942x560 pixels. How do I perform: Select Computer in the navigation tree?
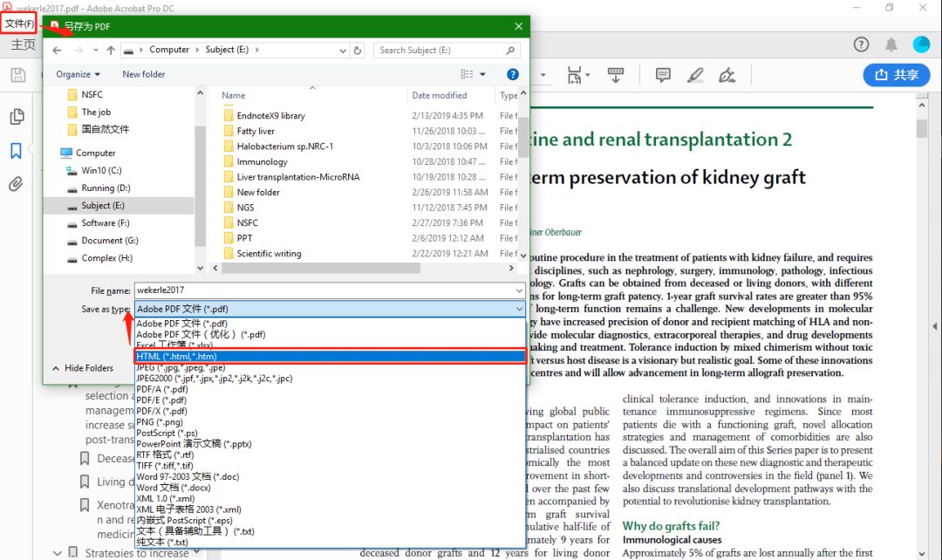(x=95, y=154)
